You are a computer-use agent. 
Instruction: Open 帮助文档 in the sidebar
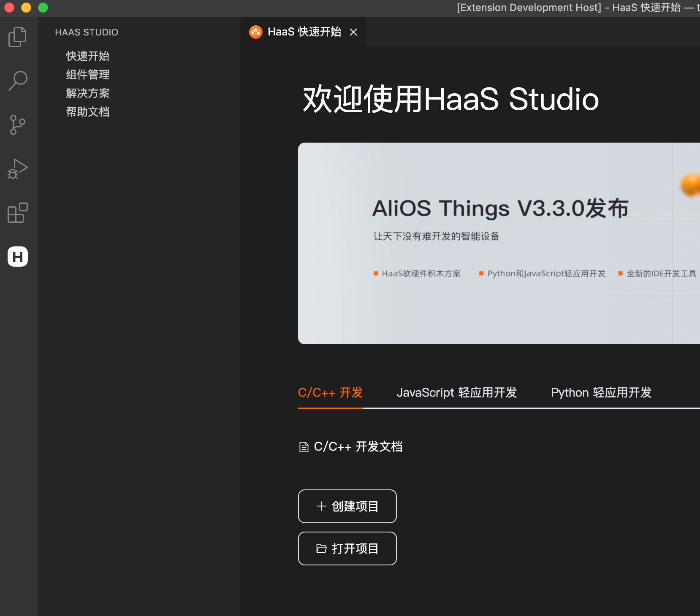pyautogui.click(x=87, y=112)
